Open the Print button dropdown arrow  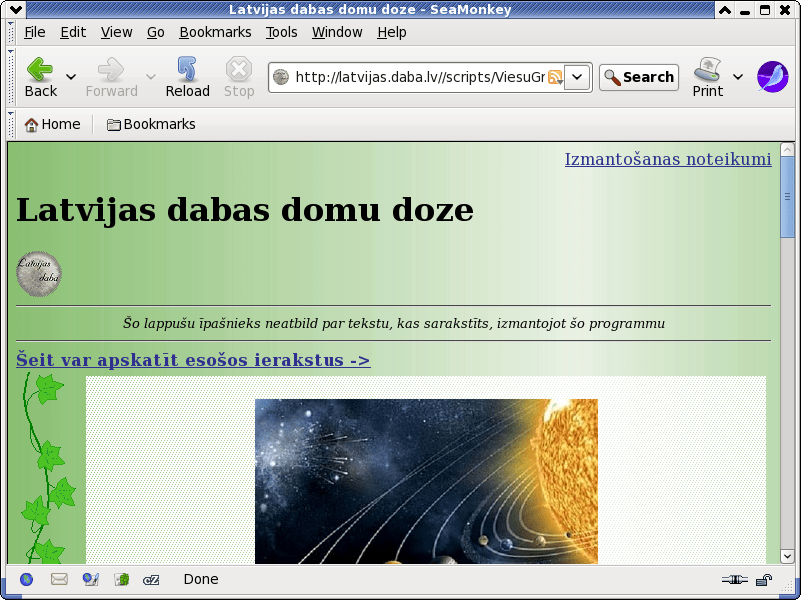(738, 77)
